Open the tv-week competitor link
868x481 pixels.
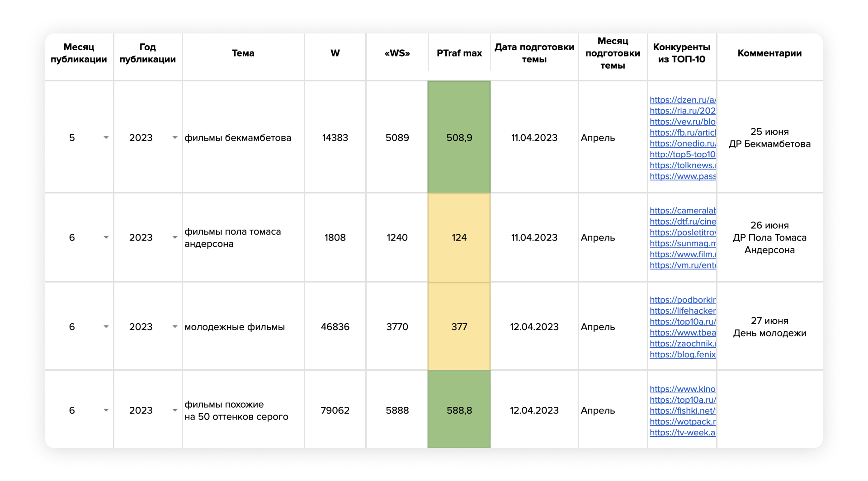(x=682, y=432)
